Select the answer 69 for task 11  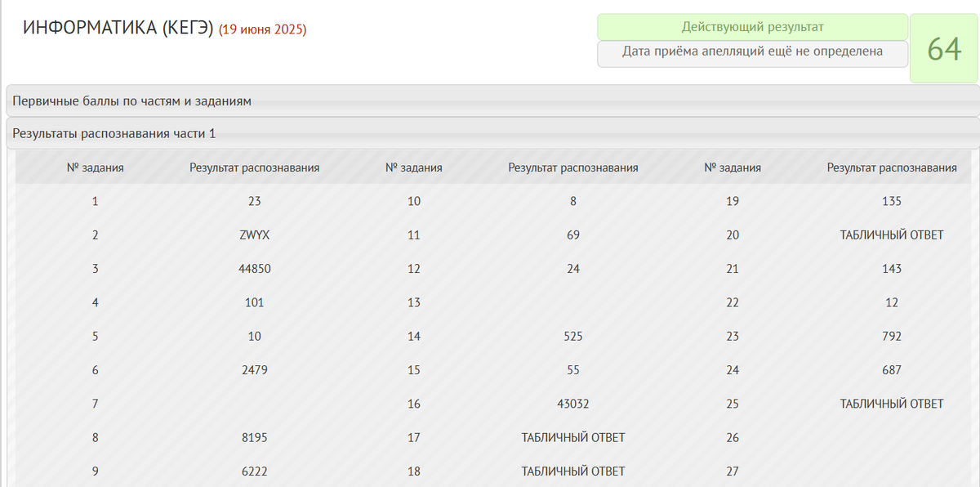573,235
